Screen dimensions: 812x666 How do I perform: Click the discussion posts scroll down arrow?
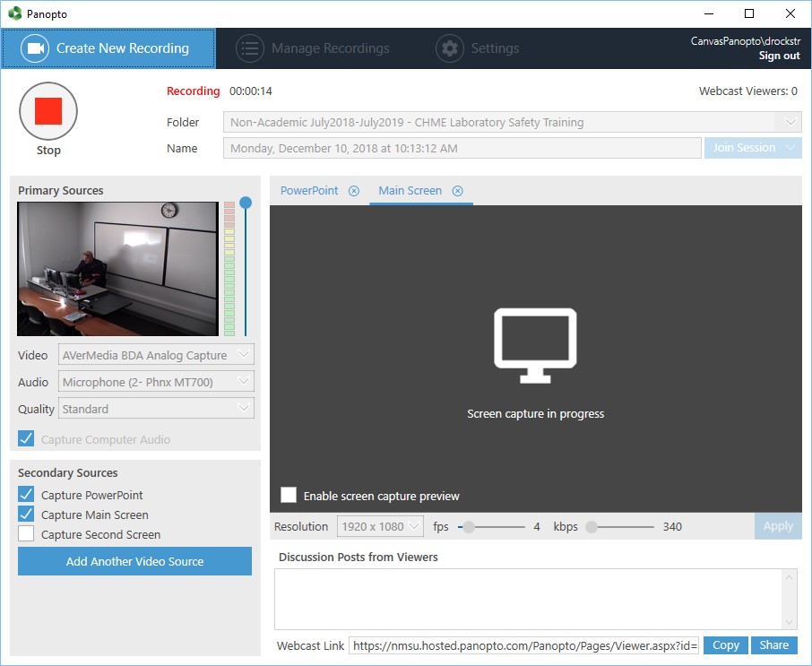[x=790, y=622]
